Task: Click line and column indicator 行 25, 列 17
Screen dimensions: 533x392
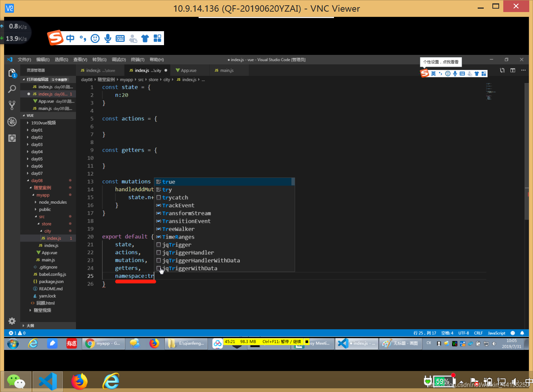Action: pos(425,333)
